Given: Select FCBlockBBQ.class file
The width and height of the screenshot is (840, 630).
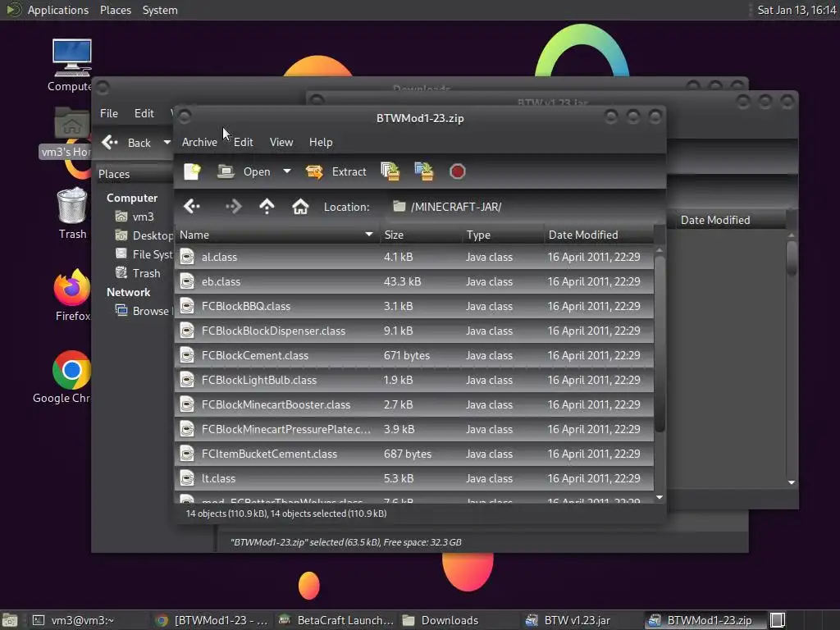Looking at the screenshot, I should tap(414, 307).
